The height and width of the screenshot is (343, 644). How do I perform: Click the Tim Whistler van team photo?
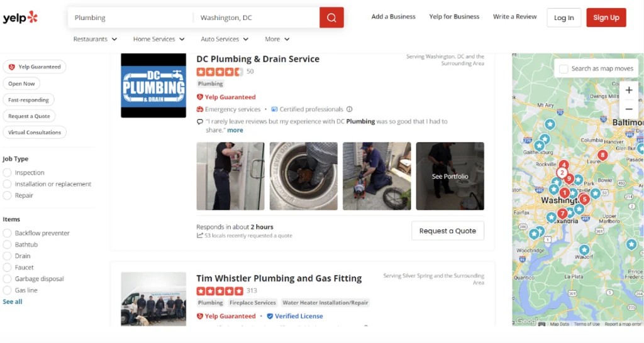point(153,299)
